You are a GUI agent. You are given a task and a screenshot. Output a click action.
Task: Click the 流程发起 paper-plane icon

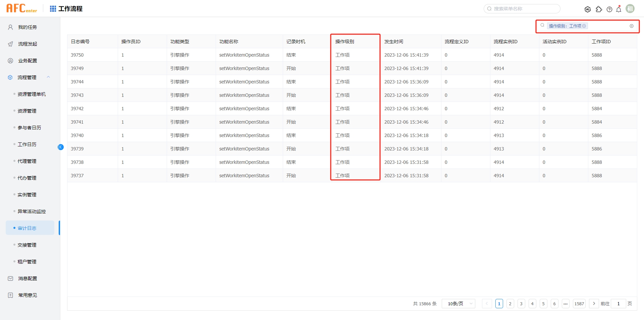point(10,44)
